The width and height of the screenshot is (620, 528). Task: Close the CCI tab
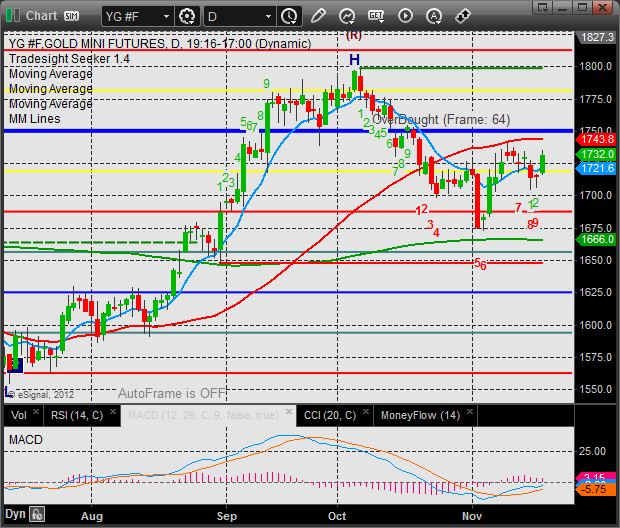click(x=366, y=411)
